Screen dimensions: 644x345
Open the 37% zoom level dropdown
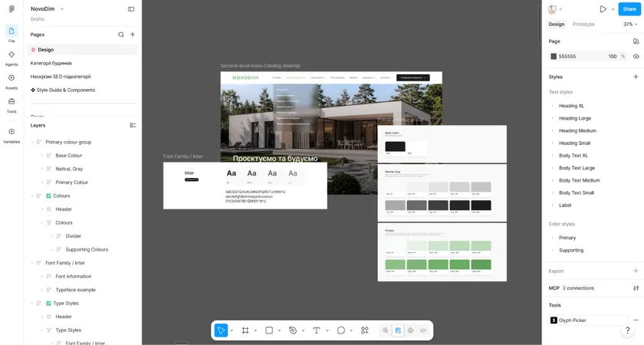(630, 25)
